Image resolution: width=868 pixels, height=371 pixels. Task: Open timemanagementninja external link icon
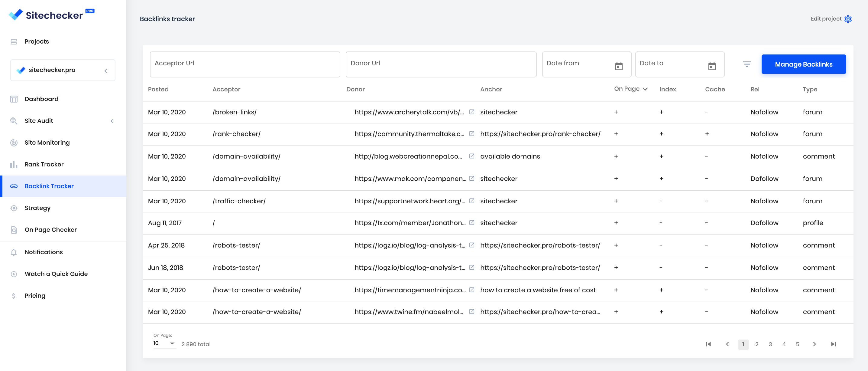click(x=472, y=290)
